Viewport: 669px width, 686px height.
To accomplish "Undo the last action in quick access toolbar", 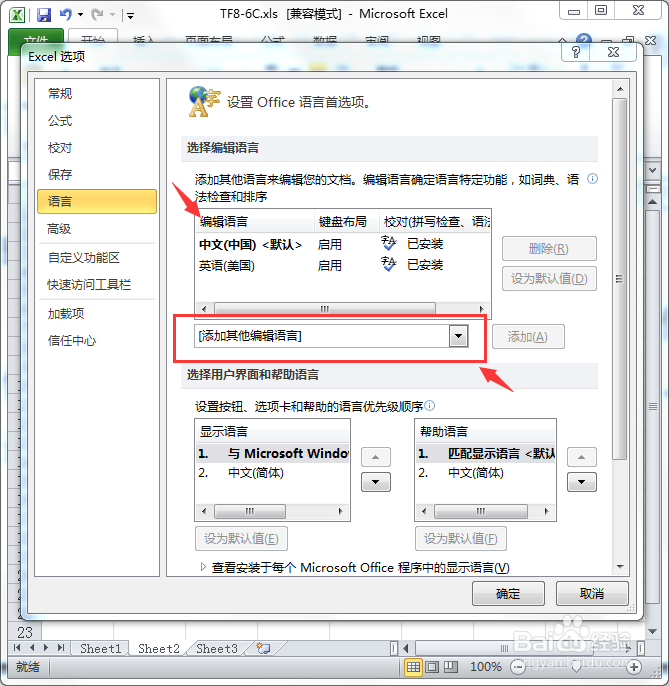I will point(66,15).
